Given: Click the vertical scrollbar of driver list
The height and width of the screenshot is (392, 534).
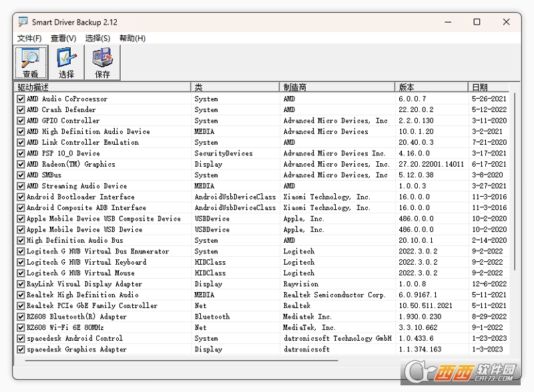Looking at the screenshot, I should click(x=514, y=181).
